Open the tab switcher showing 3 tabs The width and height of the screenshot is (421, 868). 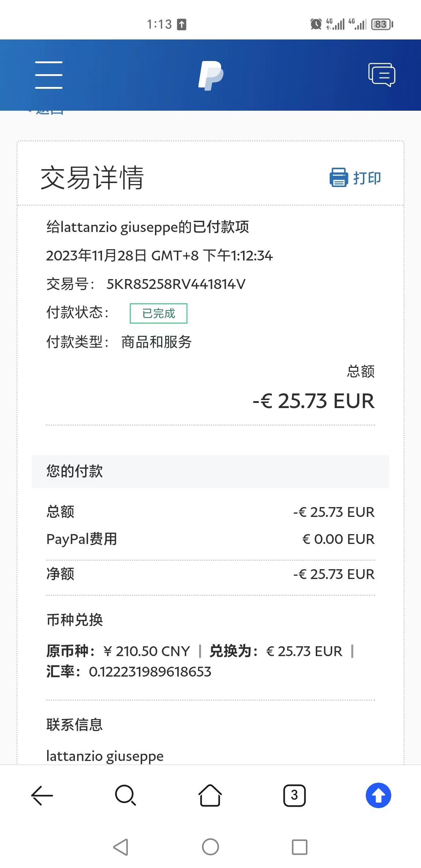tap(295, 795)
